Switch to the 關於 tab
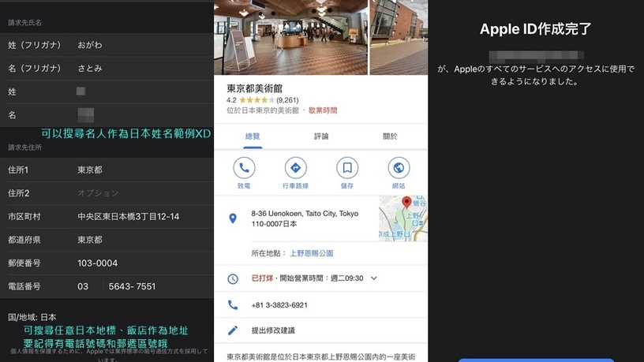The height and width of the screenshot is (362, 644). (x=390, y=136)
